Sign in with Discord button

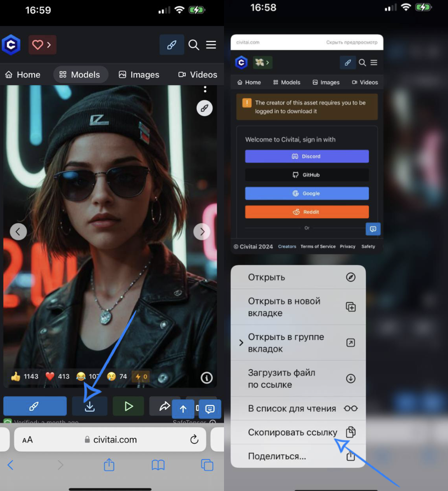coord(307,157)
